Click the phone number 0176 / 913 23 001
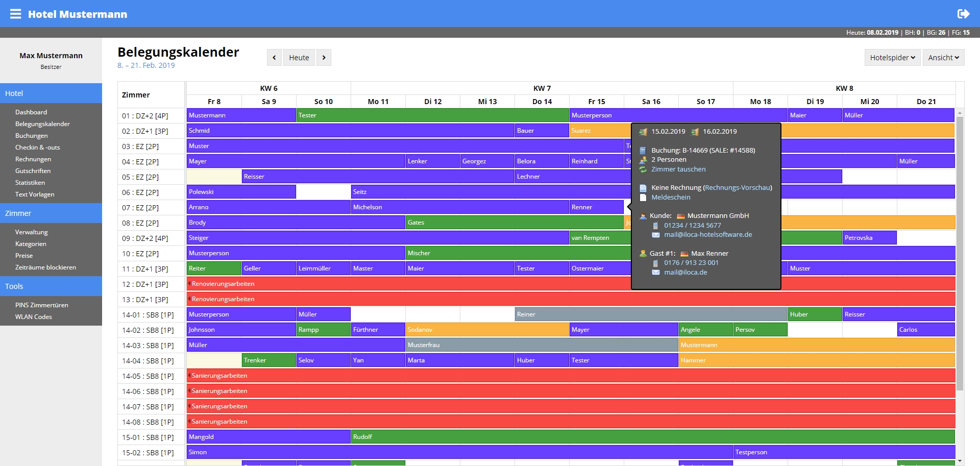980x466 pixels. [691, 263]
